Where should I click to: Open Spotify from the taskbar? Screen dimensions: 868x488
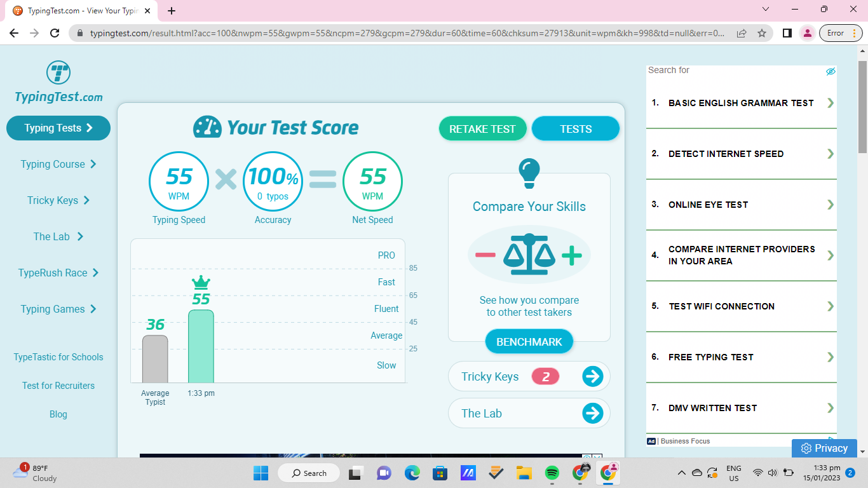(552, 473)
